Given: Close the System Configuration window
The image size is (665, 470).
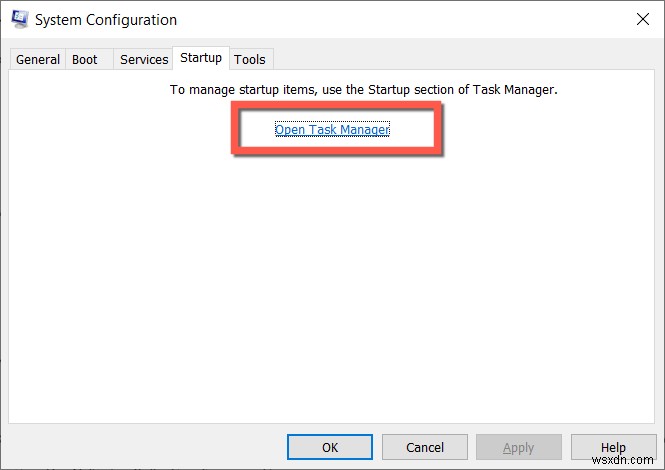Looking at the screenshot, I should 643,19.
